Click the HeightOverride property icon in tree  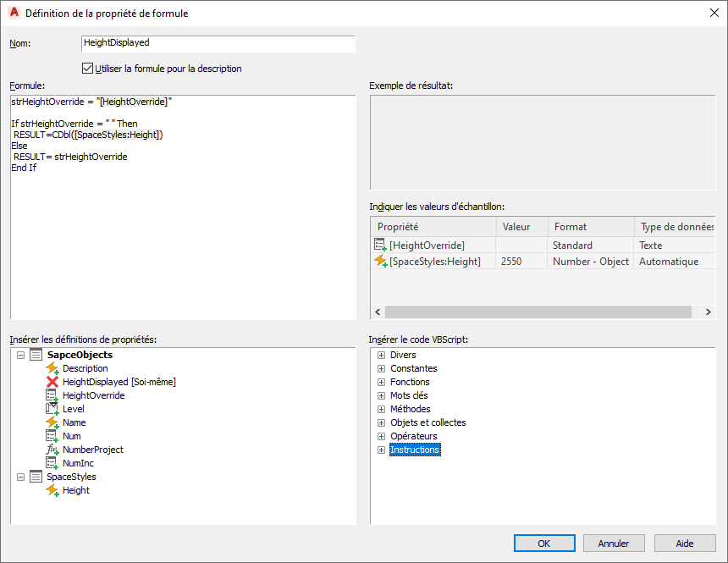(52, 395)
